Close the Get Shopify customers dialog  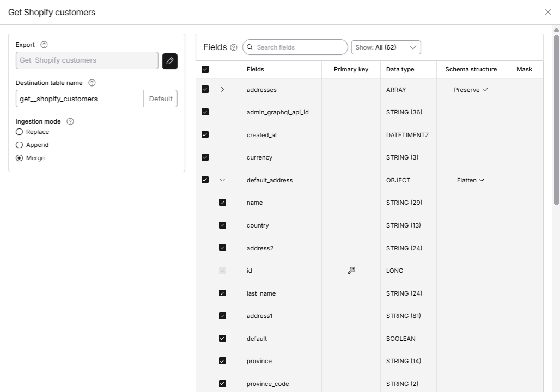tap(548, 12)
